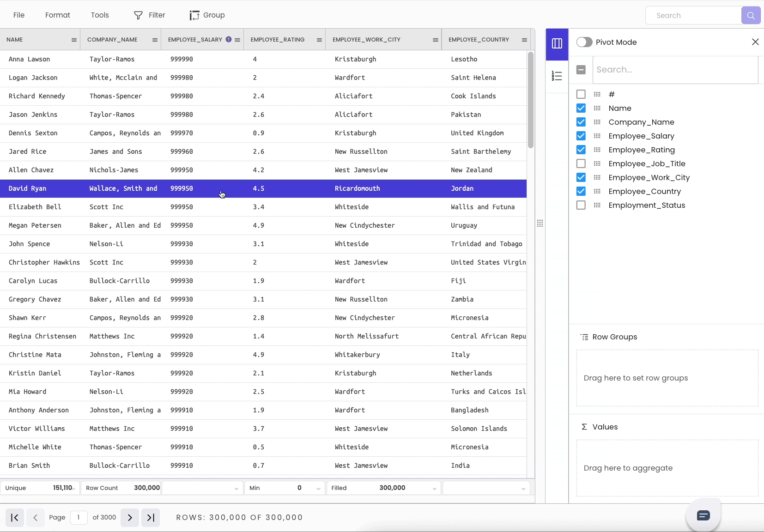This screenshot has width=764, height=532.
Task: Go to the last page
Action: tap(151, 518)
